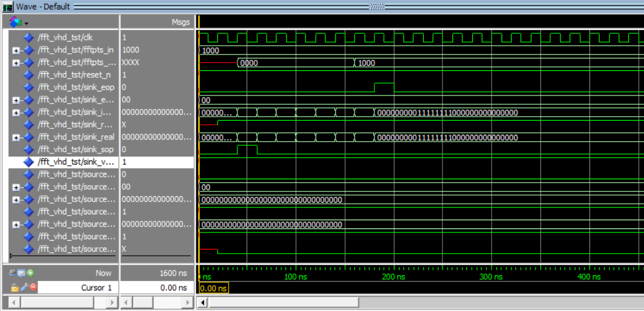Click left arrow of waveform pane scrollbar
The image size is (644, 311).
point(203,303)
